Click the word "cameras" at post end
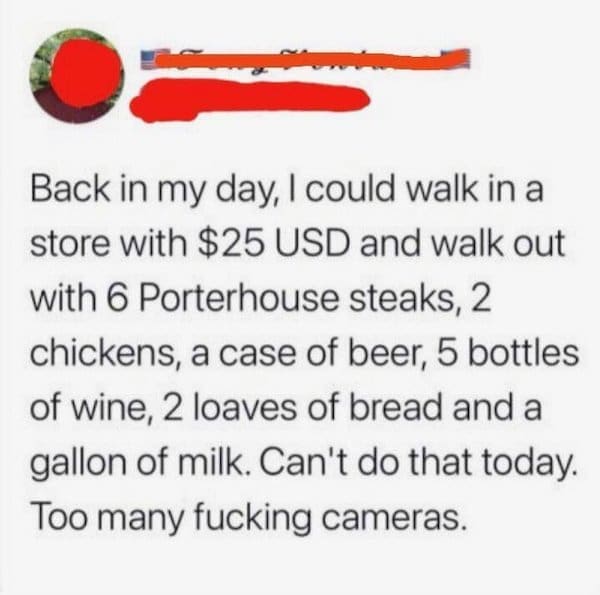The image size is (600, 595). 396,517
